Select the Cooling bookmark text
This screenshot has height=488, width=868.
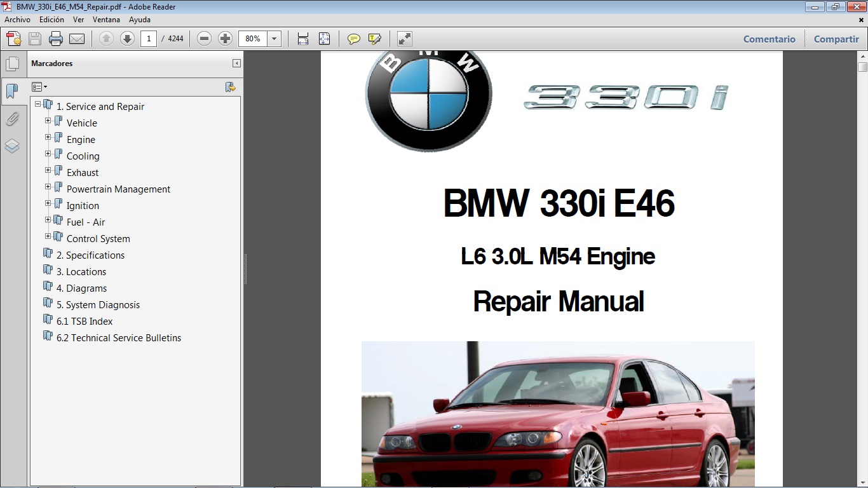(83, 156)
